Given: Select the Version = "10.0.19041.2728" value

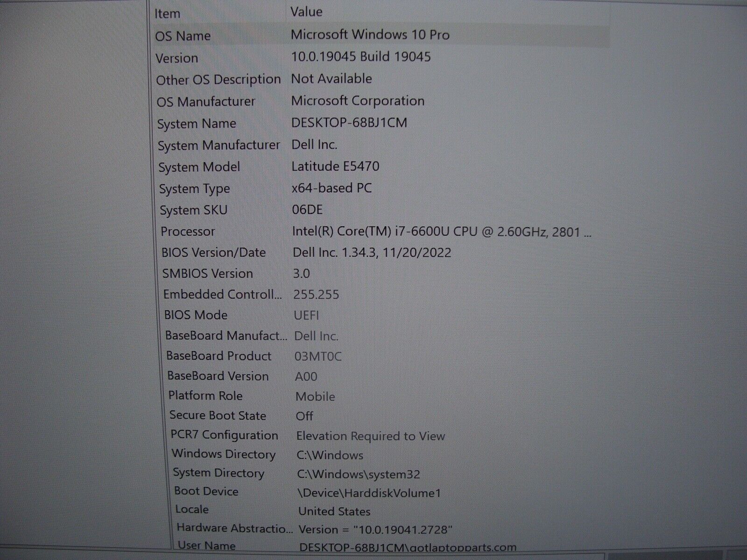Looking at the screenshot, I should point(375,530).
